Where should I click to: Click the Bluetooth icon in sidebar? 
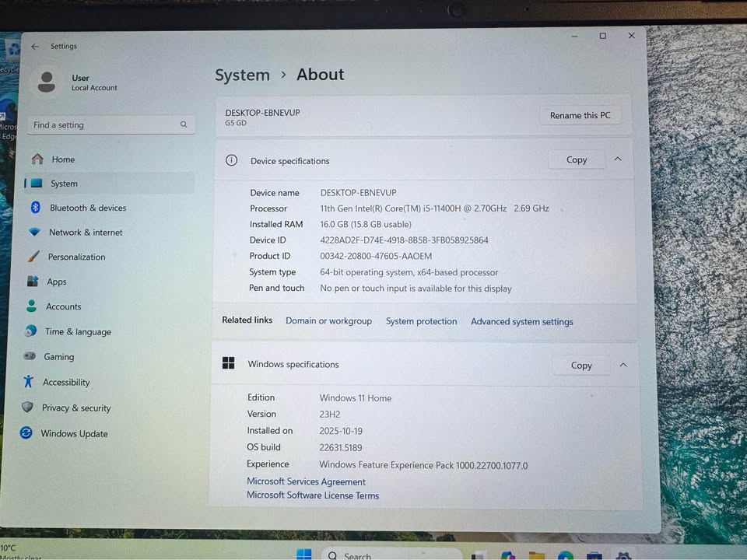(35, 207)
